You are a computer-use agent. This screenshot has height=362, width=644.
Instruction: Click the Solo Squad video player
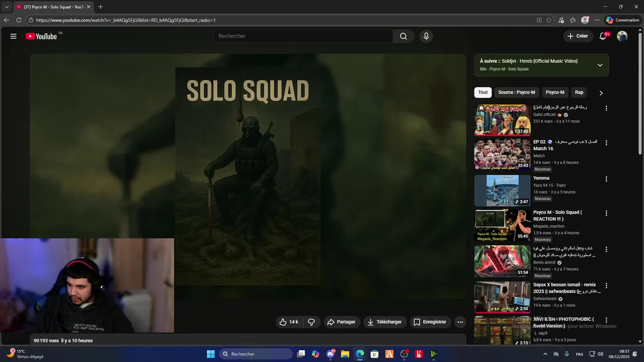pyautogui.click(x=248, y=176)
